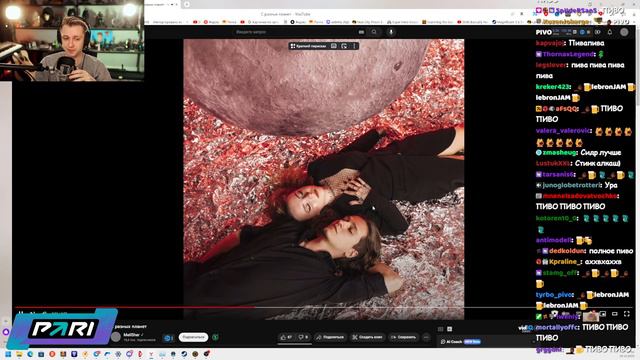The width and height of the screenshot is (640, 360).
Task: Open Microsoft Edge from taskbar
Action: (x=30, y=354)
